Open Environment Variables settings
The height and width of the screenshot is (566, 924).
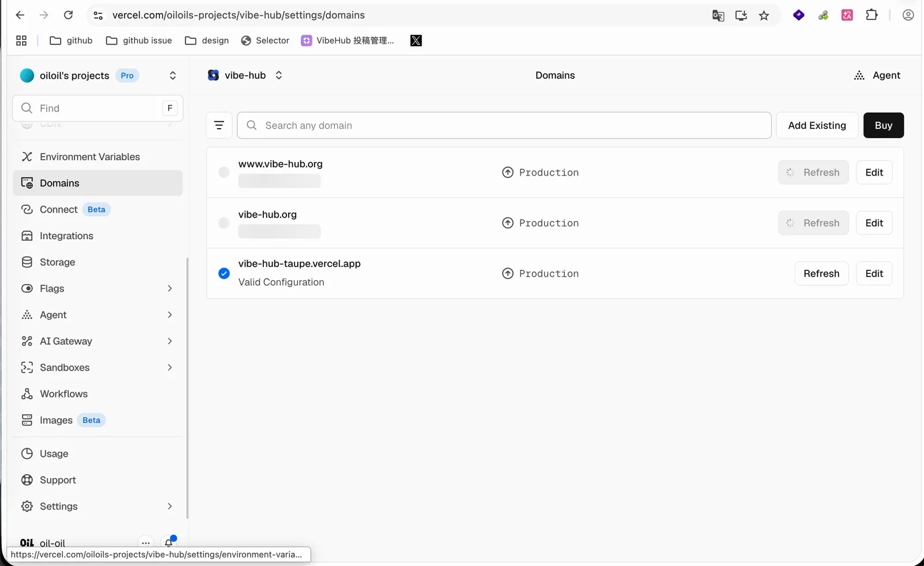[98, 157]
